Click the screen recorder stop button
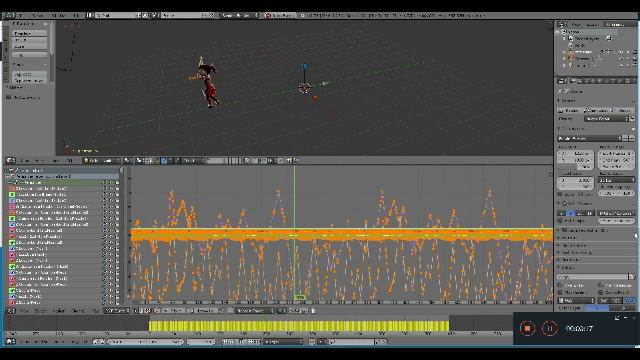 click(527, 329)
